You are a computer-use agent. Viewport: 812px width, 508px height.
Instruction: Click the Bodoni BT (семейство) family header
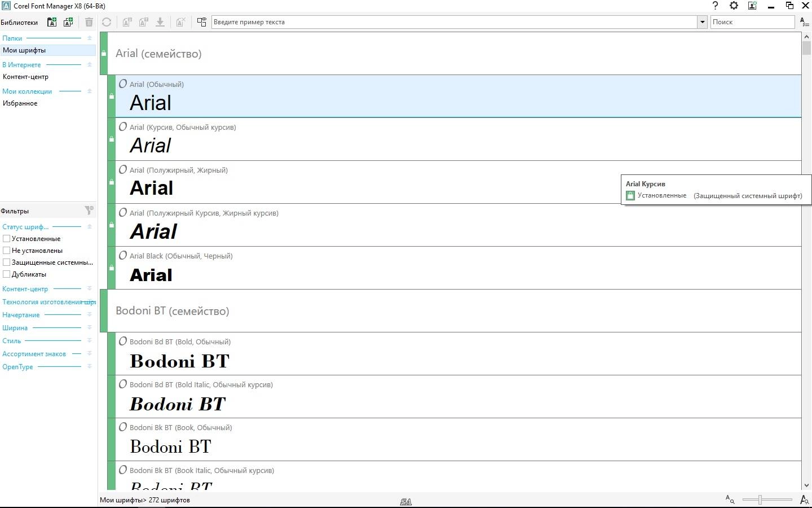[451, 311]
